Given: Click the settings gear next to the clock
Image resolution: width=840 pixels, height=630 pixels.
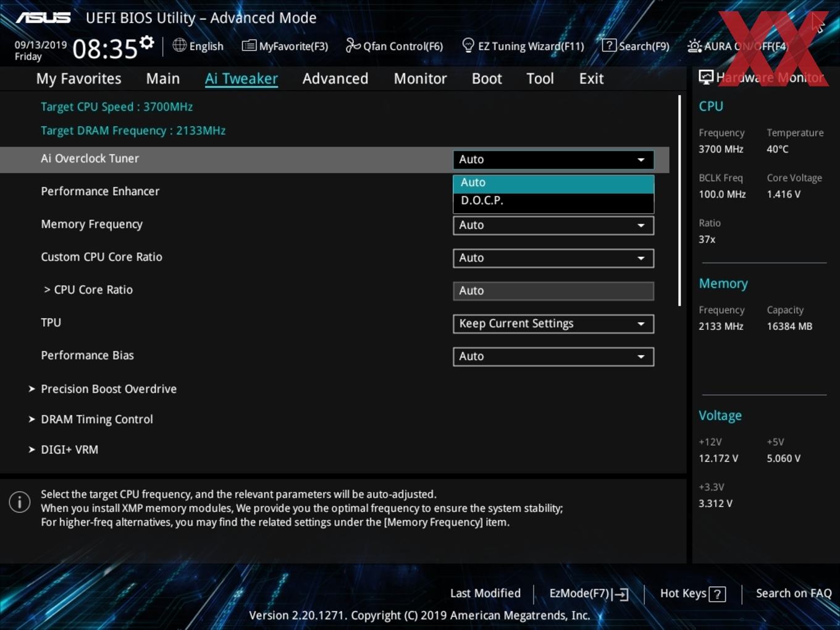Looking at the screenshot, I should coord(146,42).
